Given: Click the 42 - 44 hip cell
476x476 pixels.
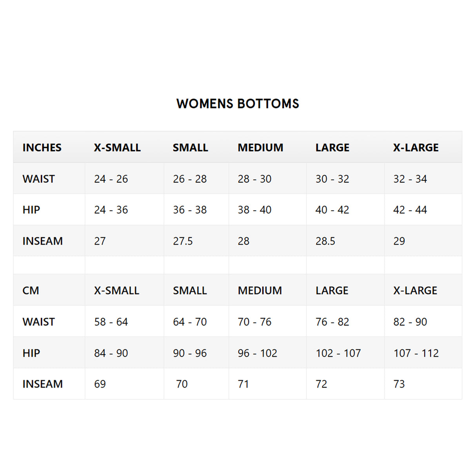Looking at the screenshot, I should [410, 210].
